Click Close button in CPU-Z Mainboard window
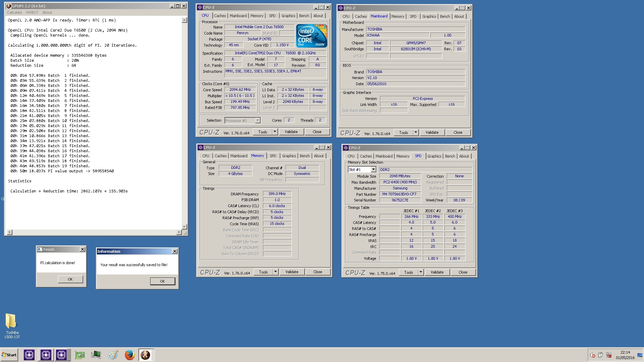This screenshot has height=362, width=644. pos(458,132)
